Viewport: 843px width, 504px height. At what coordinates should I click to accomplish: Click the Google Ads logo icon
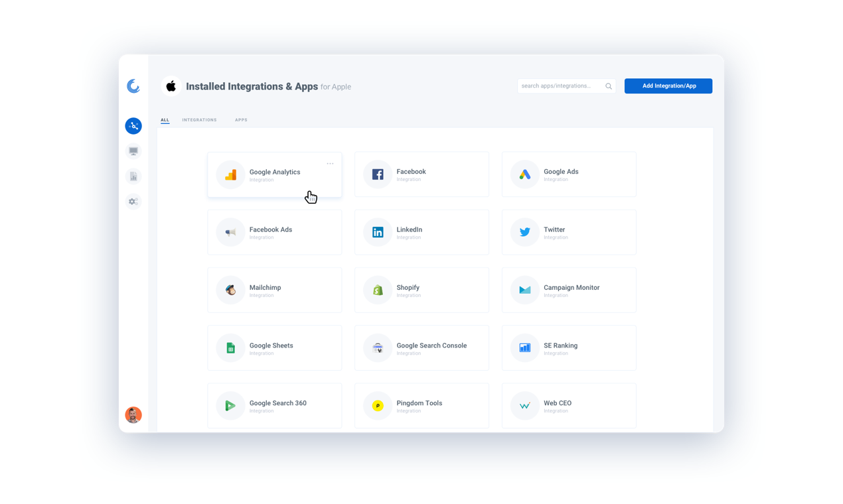point(525,174)
